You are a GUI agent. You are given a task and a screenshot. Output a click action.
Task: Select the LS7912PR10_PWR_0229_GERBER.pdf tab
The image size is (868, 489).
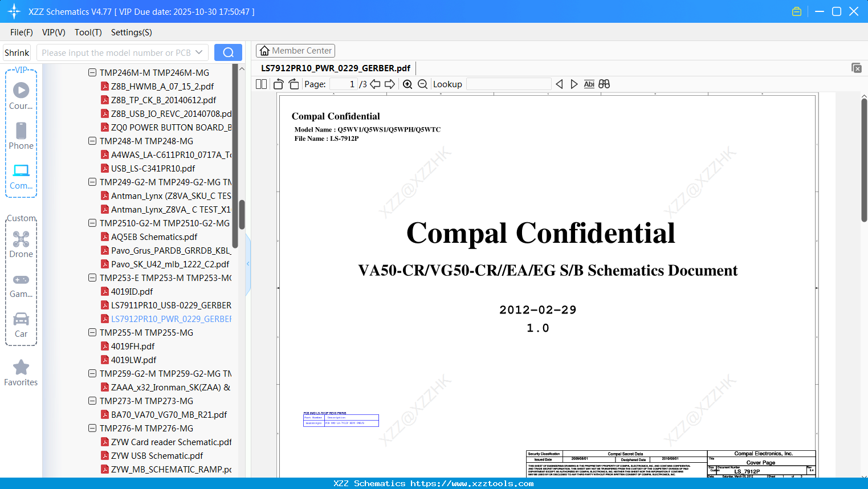336,68
